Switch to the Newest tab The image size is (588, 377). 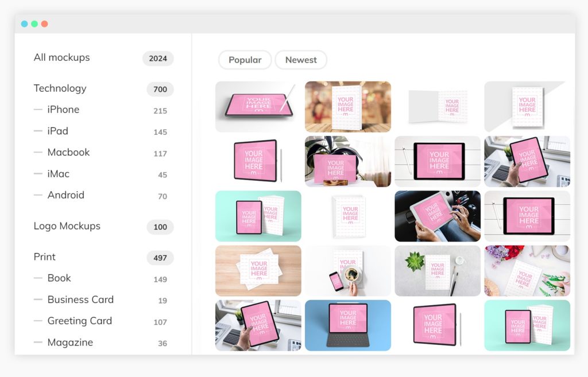[x=301, y=60]
